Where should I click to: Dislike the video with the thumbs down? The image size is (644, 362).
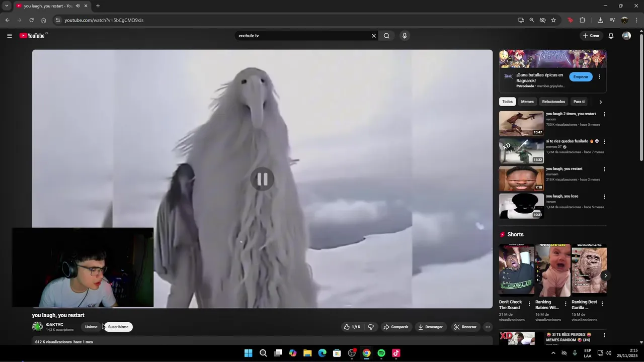click(371, 327)
